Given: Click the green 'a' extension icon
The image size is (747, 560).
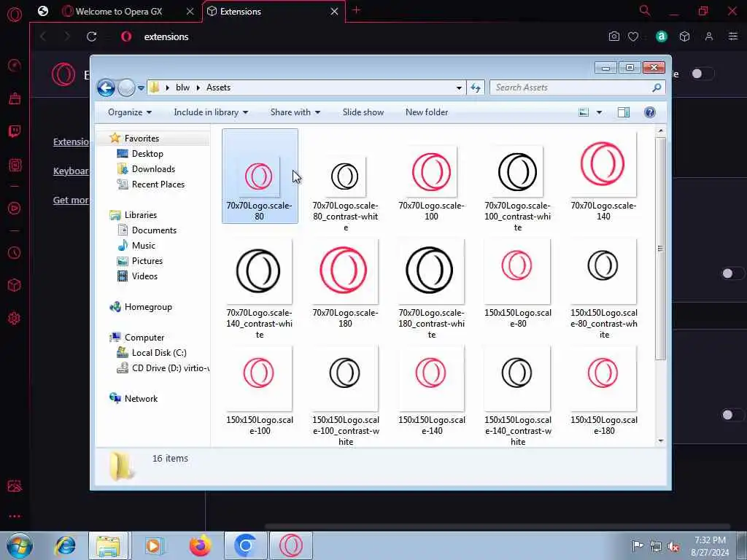Looking at the screenshot, I should [661, 36].
